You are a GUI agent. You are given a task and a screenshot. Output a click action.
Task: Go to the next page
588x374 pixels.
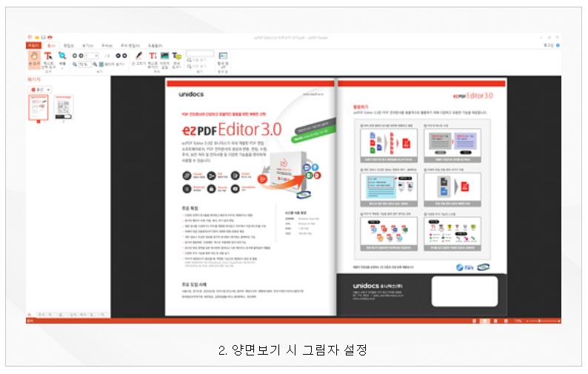pyautogui.click(x=118, y=56)
